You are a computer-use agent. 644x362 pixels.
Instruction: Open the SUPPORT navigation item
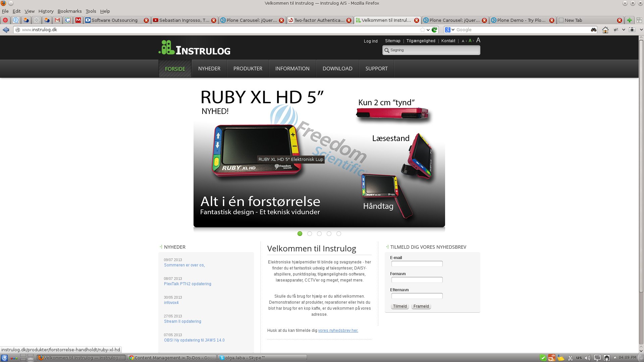[376, 68]
